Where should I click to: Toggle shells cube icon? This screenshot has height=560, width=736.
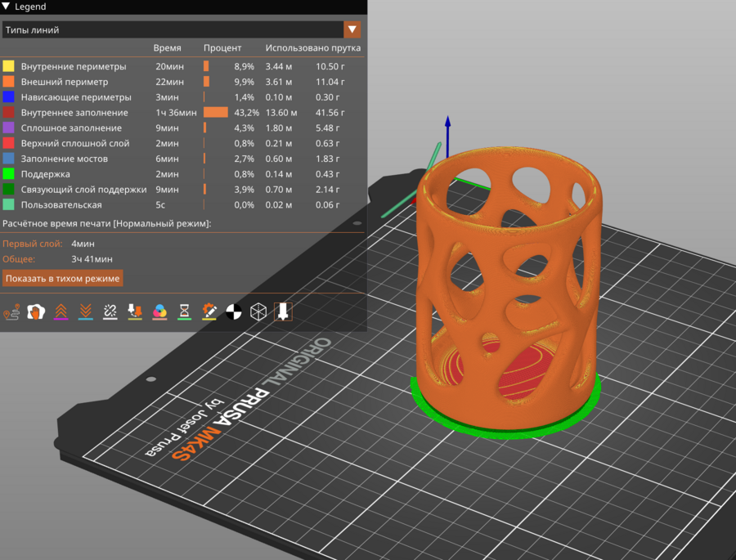coord(258,311)
